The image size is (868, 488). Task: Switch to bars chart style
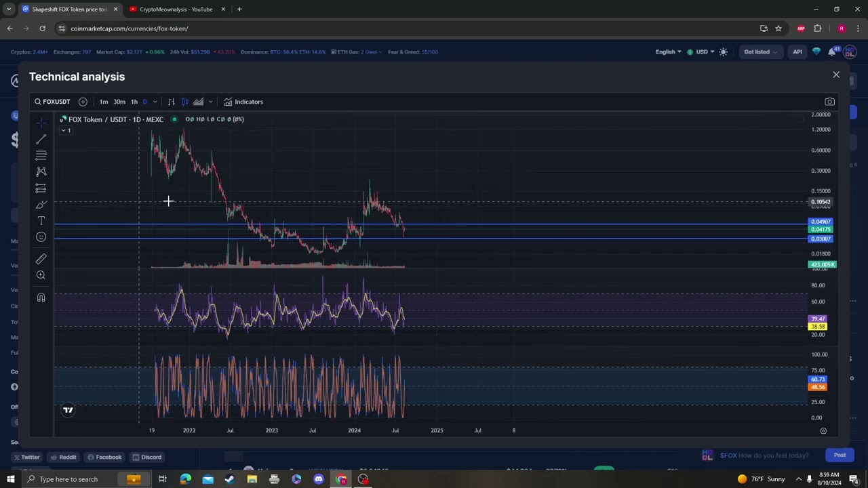point(172,102)
